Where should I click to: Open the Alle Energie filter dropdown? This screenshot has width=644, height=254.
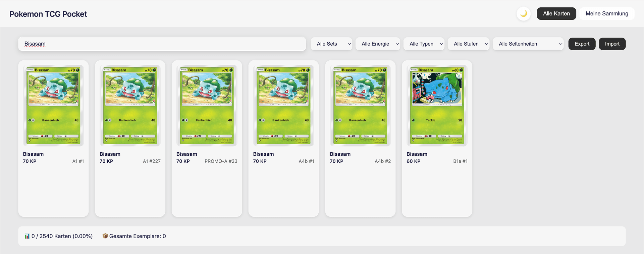pyautogui.click(x=377, y=44)
